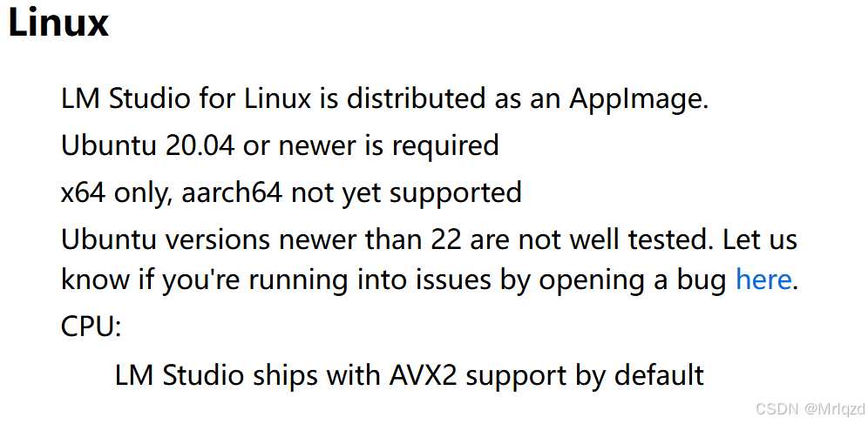Screen dimensions: 868x424
Task: Open the "here" bug report link
Action: pos(763,279)
